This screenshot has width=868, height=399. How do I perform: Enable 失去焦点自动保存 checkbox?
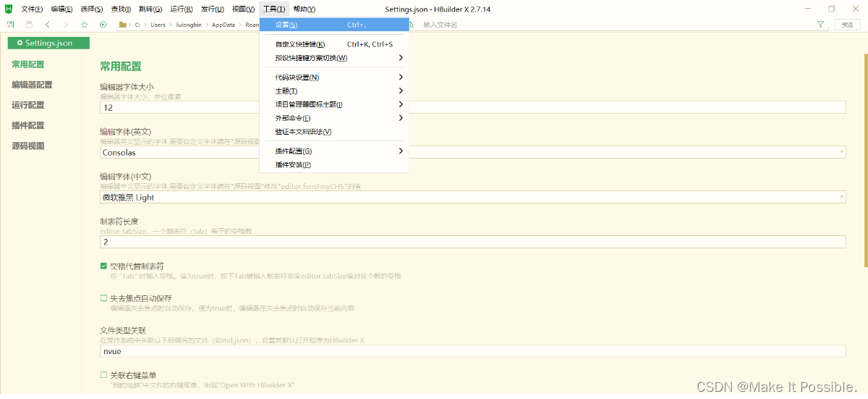click(103, 298)
